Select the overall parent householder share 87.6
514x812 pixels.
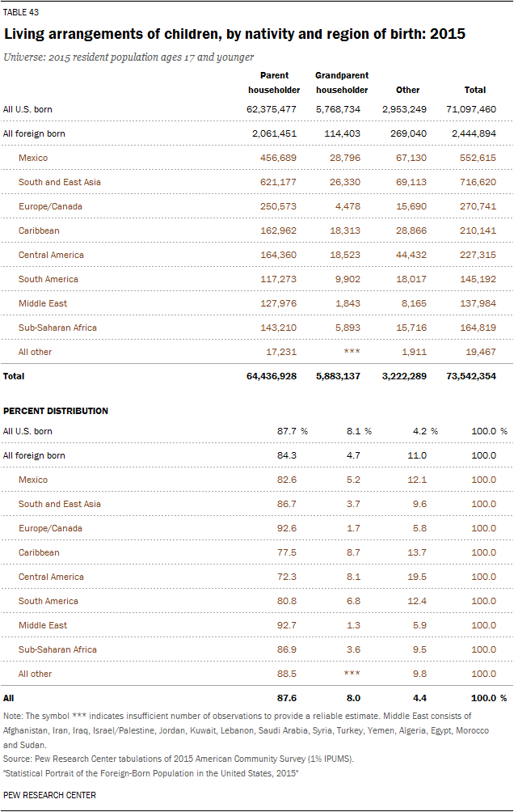coord(287,697)
